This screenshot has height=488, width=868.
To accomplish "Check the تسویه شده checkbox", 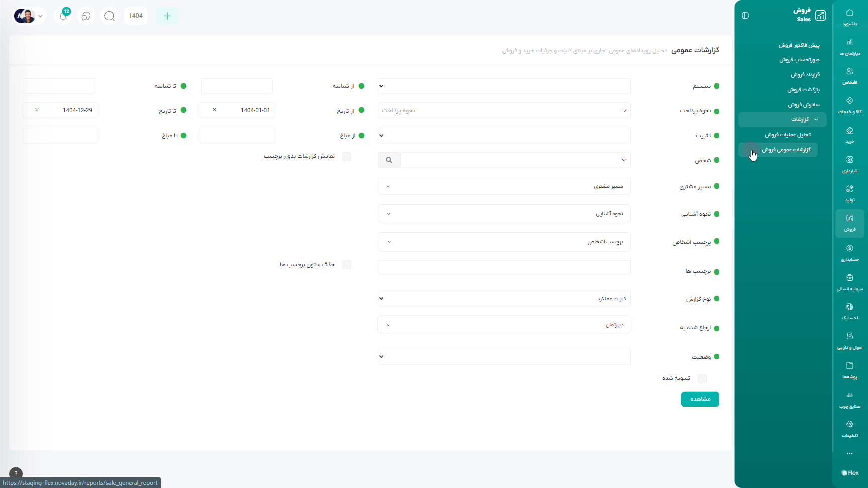I will [702, 378].
